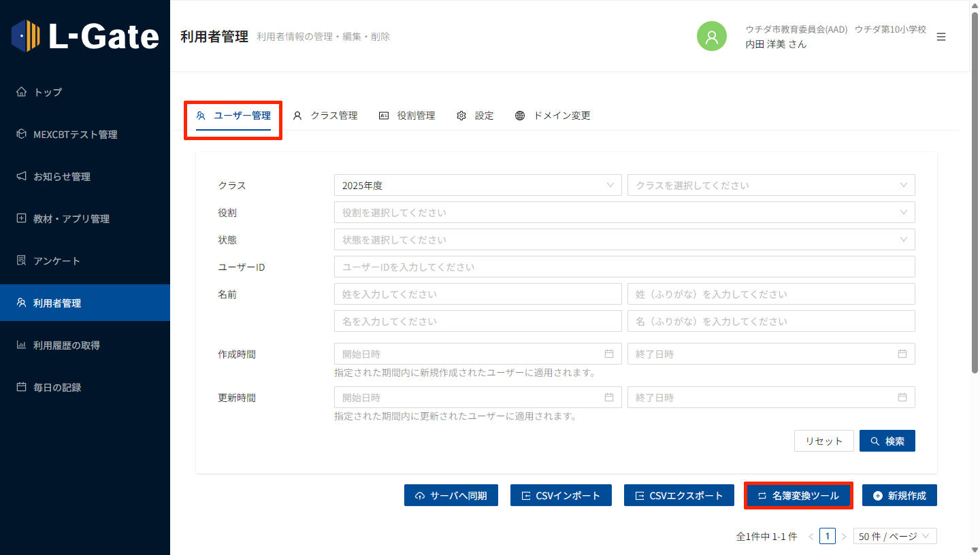Expand the 2025年度 year dropdown
Screen dimensions: 980x555
[x=477, y=185]
